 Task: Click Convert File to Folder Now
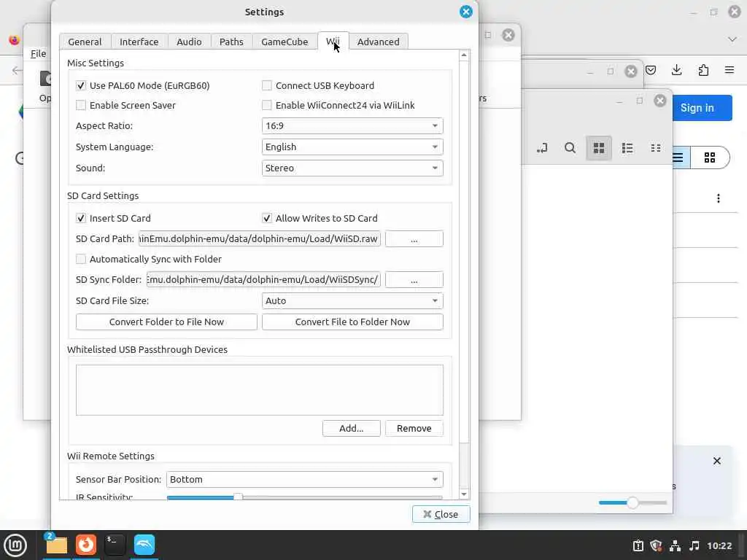[x=352, y=322]
